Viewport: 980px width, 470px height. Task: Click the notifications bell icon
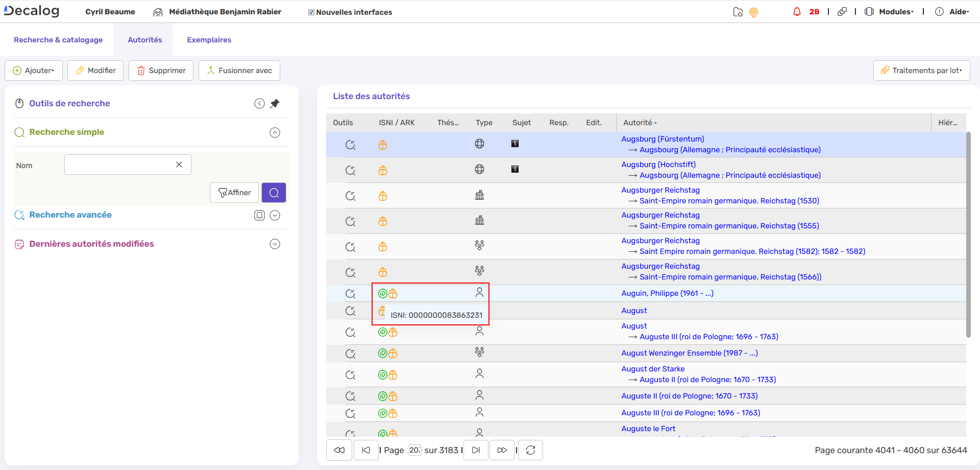coord(797,12)
